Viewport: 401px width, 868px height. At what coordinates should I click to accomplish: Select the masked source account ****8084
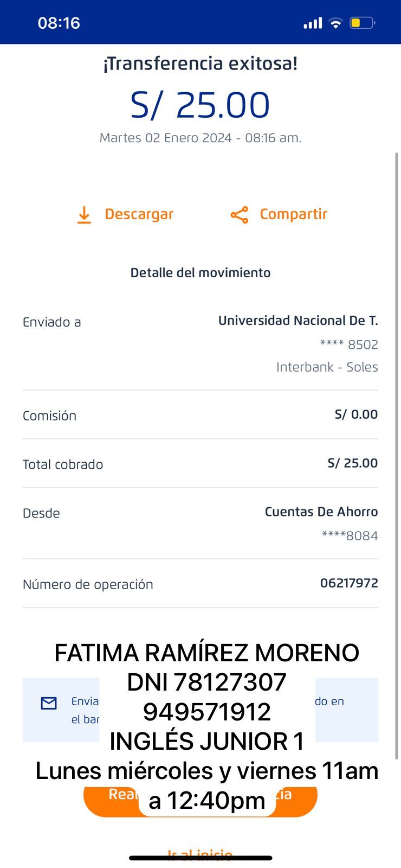(x=350, y=536)
